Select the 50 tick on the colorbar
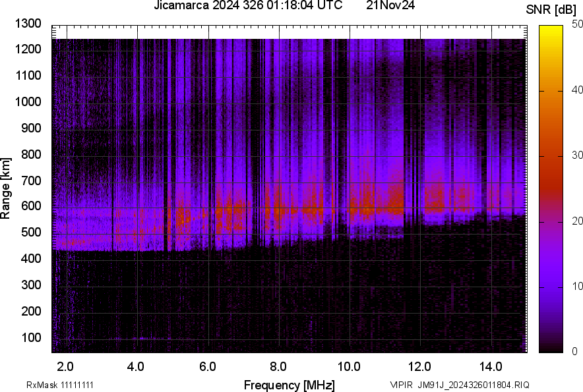 click(578, 24)
